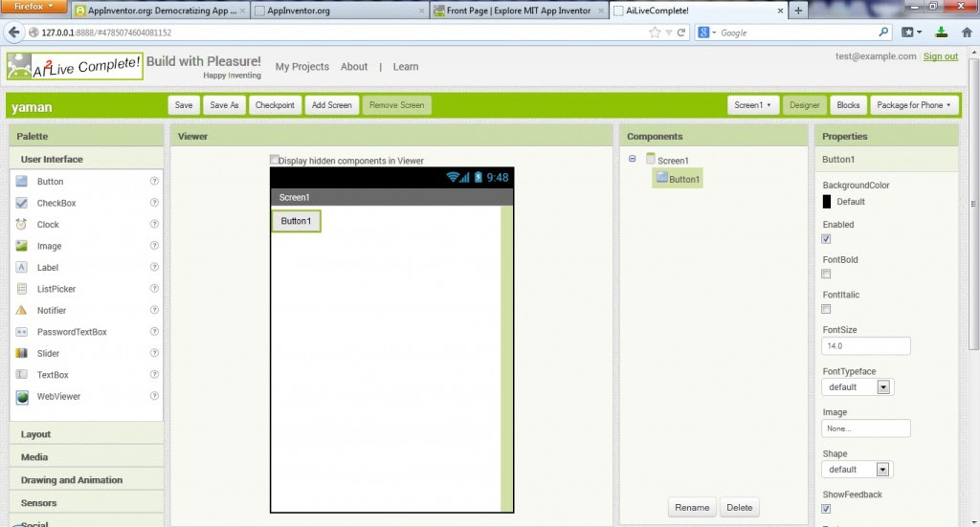Viewport: 980px width, 527px height.
Task: Open the Learn menu item
Action: 406,67
